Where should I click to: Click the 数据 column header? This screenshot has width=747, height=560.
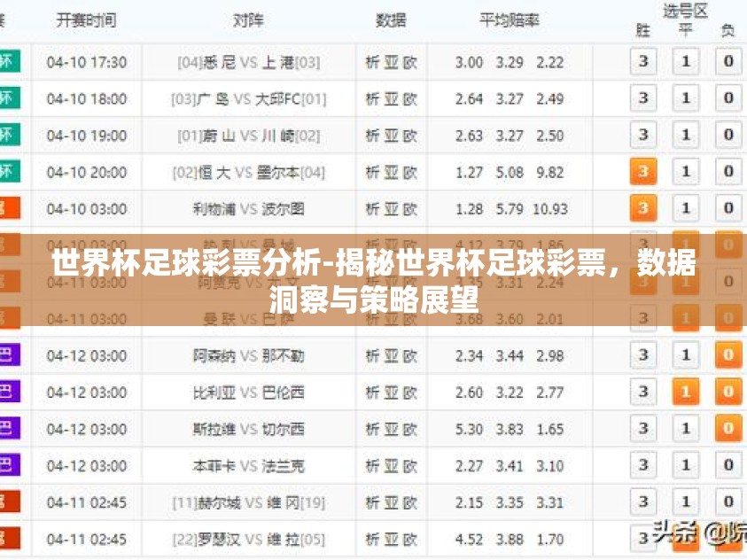click(391, 20)
